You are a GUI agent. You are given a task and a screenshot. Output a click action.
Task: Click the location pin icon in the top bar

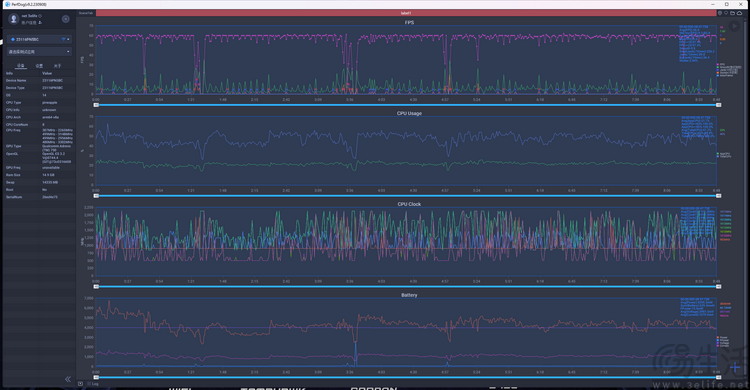pyautogui.click(x=720, y=13)
